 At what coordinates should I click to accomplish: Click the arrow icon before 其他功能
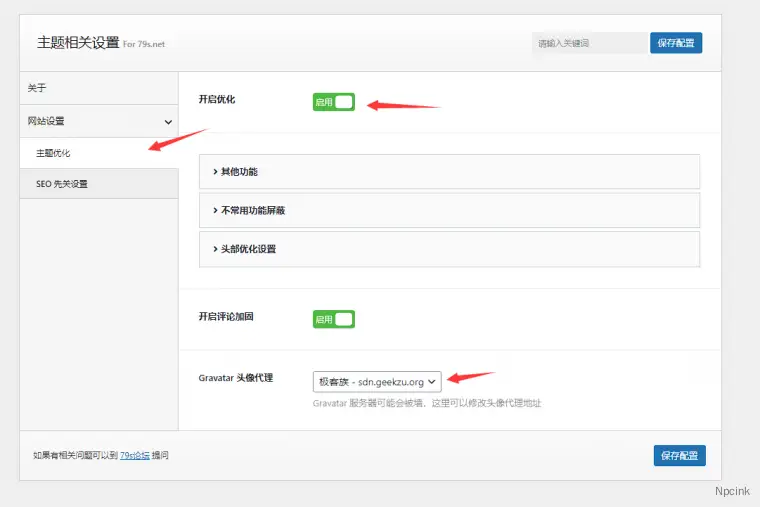(x=215, y=172)
